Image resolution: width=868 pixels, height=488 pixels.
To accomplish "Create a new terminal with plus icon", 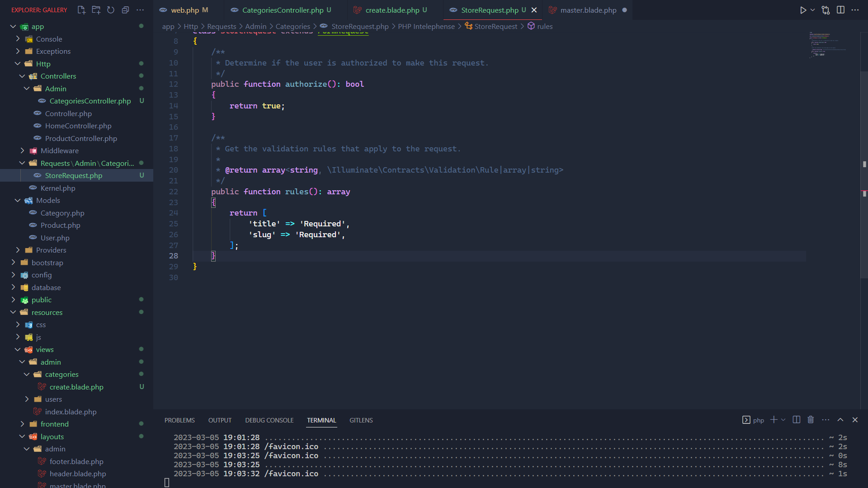I will click(x=774, y=420).
